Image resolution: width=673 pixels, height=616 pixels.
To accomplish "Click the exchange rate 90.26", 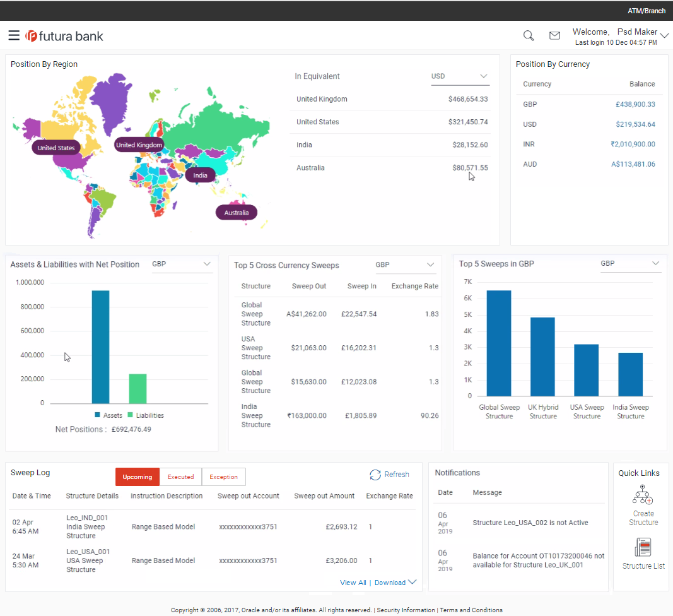I will (430, 416).
